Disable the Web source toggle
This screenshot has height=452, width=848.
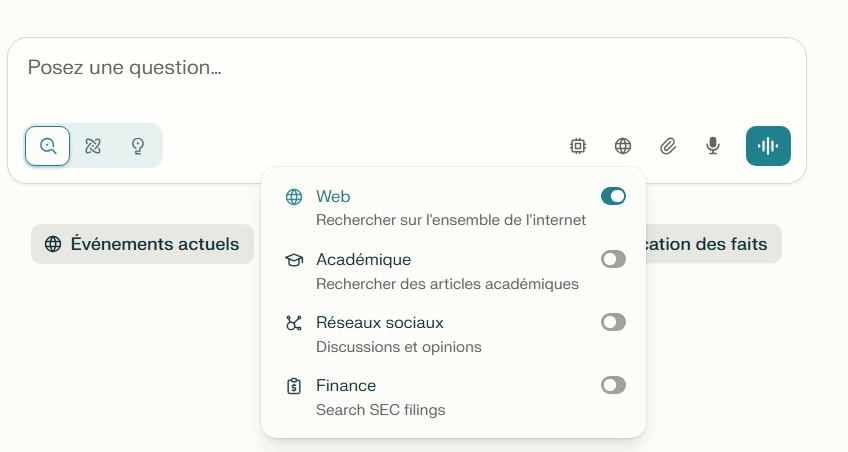tap(613, 196)
